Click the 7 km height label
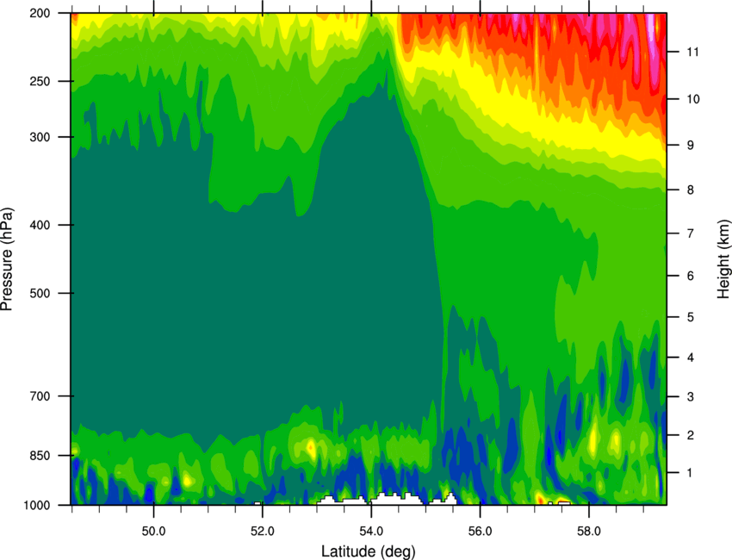This screenshot has width=732, height=560. (x=691, y=233)
